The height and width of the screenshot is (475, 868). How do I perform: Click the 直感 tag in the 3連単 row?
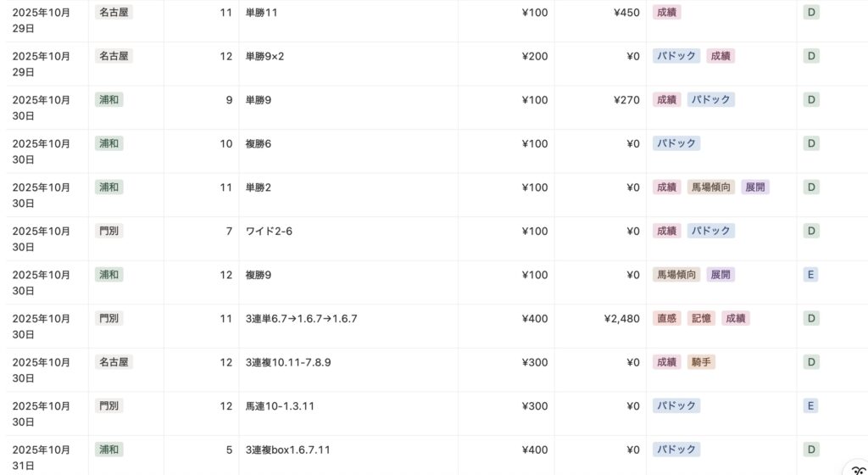tap(667, 318)
